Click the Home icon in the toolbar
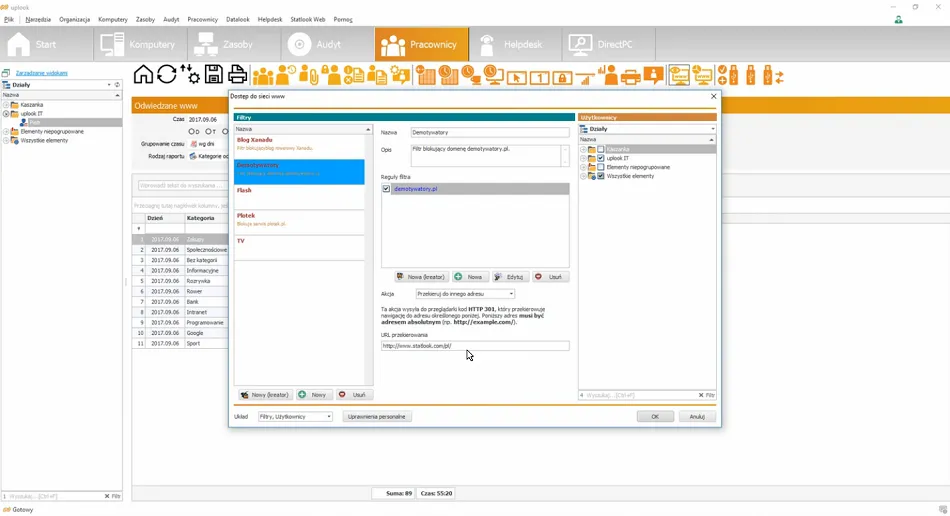 point(143,75)
